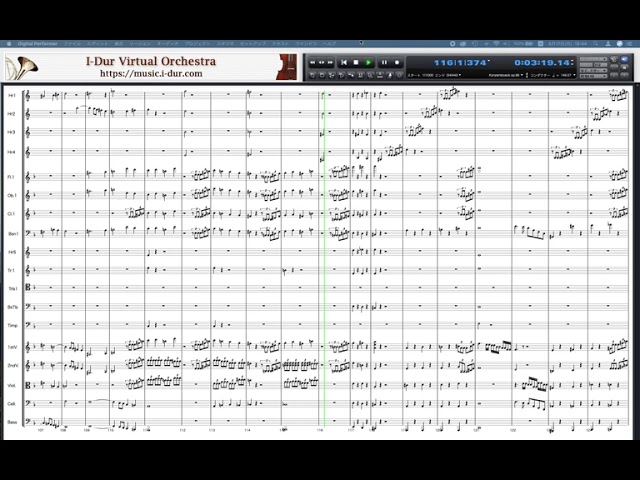
Task: Select the Bass staff label
Action: pyautogui.click(x=12, y=422)
